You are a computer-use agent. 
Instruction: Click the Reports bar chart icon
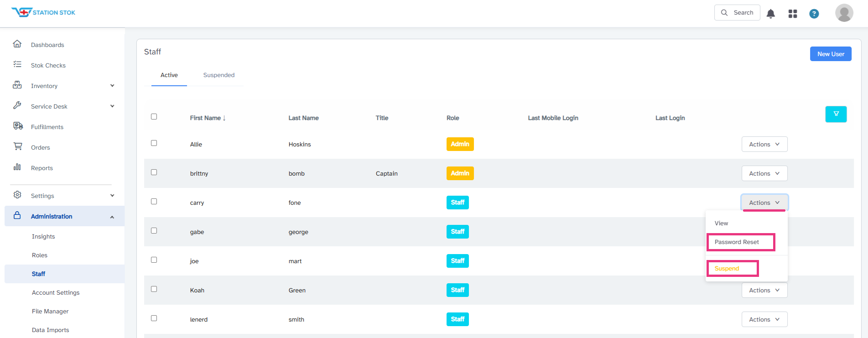click(17, 167)
